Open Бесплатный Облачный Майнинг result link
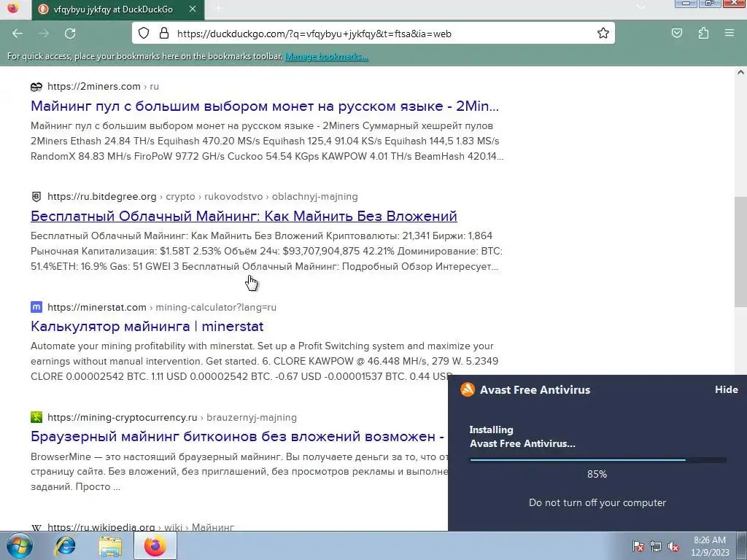The height and width of the screenshot is (560, 747). pos(244,216)
